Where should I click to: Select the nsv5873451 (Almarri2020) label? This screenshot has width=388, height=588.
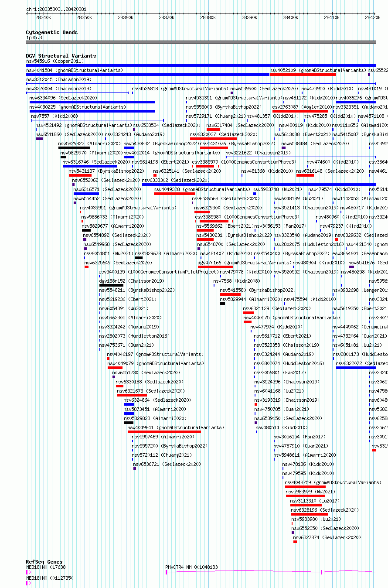point(155,409)
